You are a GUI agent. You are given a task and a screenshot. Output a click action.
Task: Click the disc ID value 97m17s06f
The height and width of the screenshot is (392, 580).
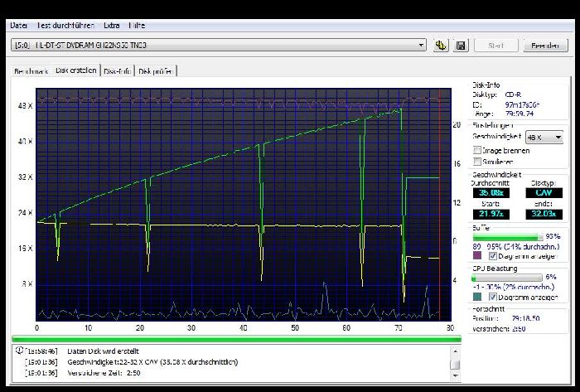522,104
